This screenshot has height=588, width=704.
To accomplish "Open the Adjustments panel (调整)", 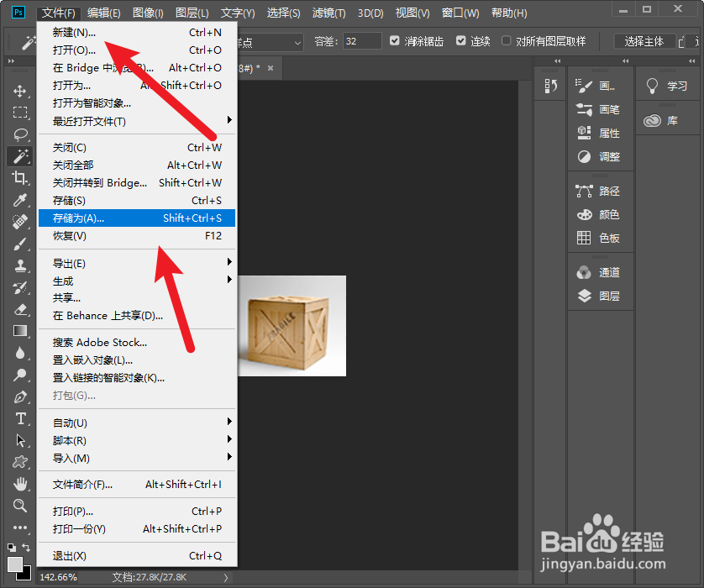I will click(599, 156).
